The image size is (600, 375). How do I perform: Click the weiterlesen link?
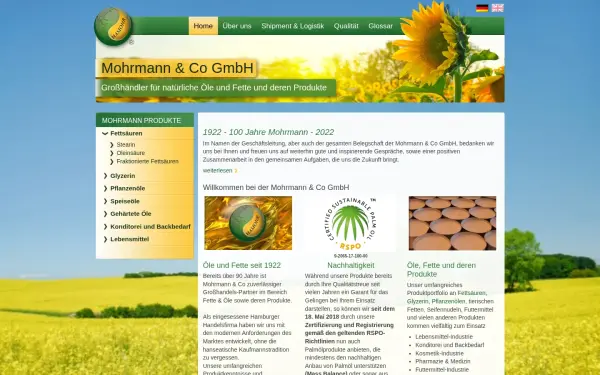(217, 171)
